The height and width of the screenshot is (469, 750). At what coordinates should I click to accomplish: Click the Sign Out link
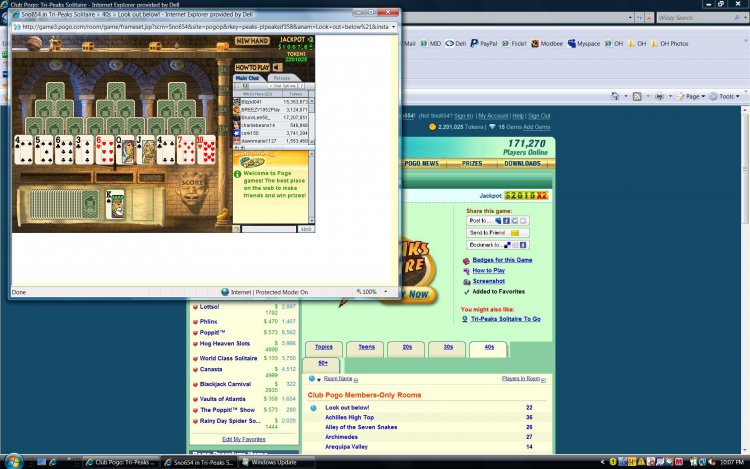[x=539, y=116]
